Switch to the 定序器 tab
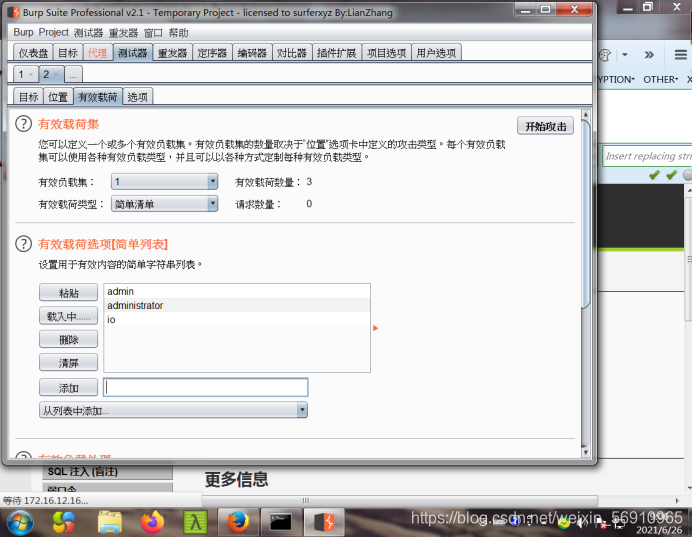 [x=212, y=53]
